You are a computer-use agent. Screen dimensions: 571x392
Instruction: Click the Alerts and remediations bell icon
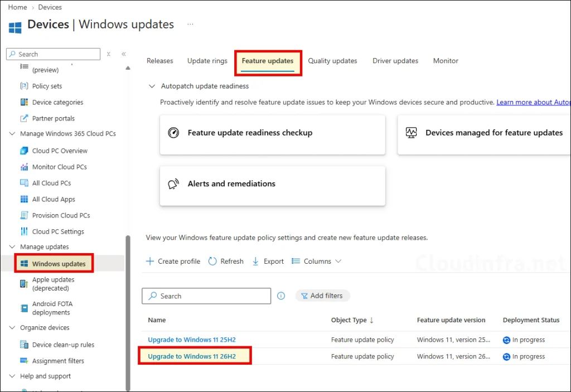coord(173,183)
